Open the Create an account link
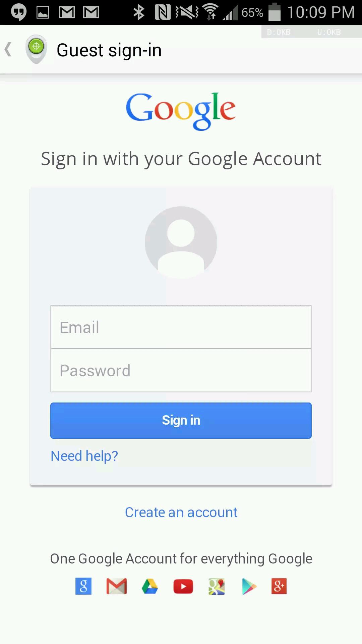 click(x=181, y=513)
